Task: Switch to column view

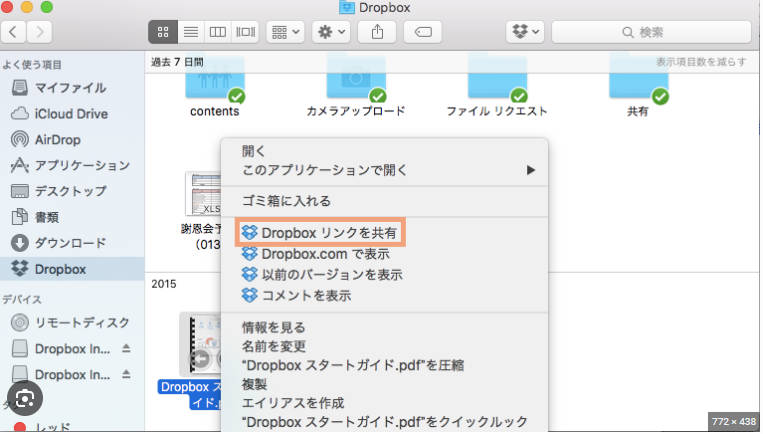Action: click(218, 32)
